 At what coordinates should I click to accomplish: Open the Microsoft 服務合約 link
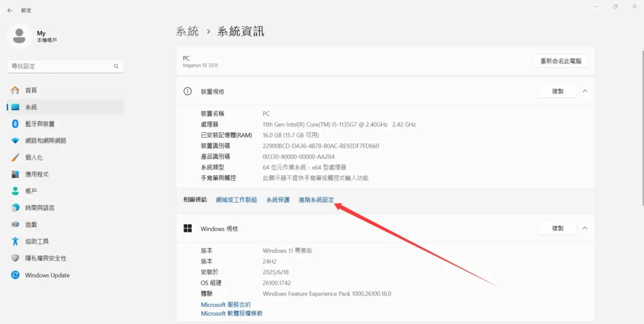pyautogui.click(x=226, y=304)
